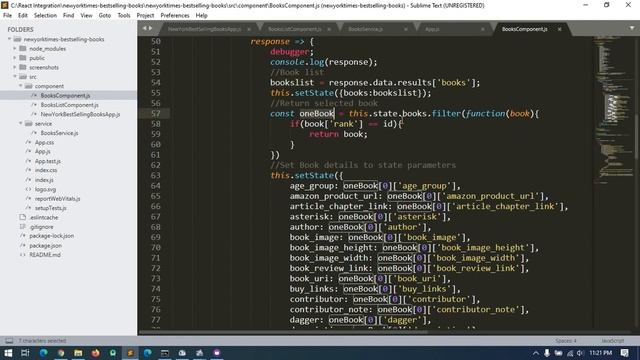
Task: Open the Project menu
Action: pyautogui.click(x=145, y=16)
